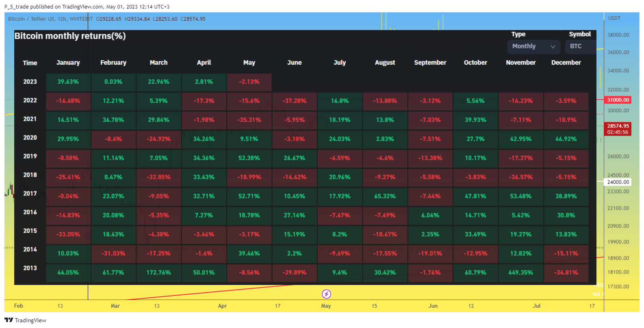Click the 22.96% cell for March 2023
This screenshot has width=644, height=328.
pos(158,82)
